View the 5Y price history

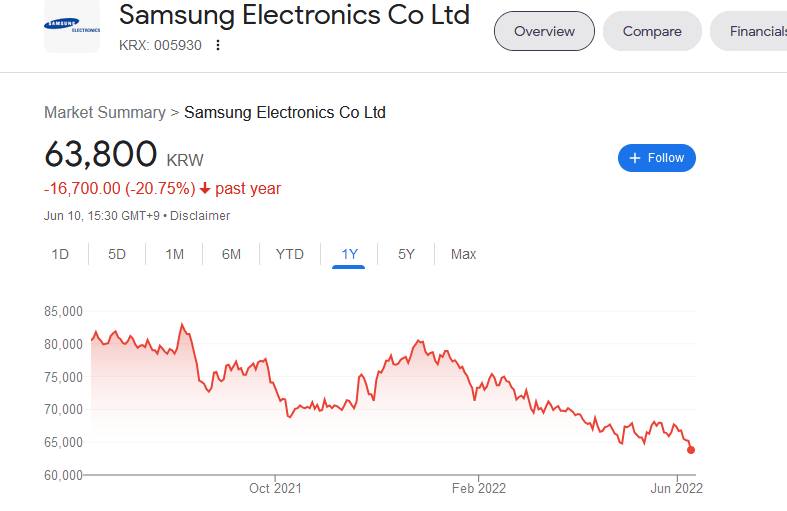pyautogui.click(x=406, y=254)
